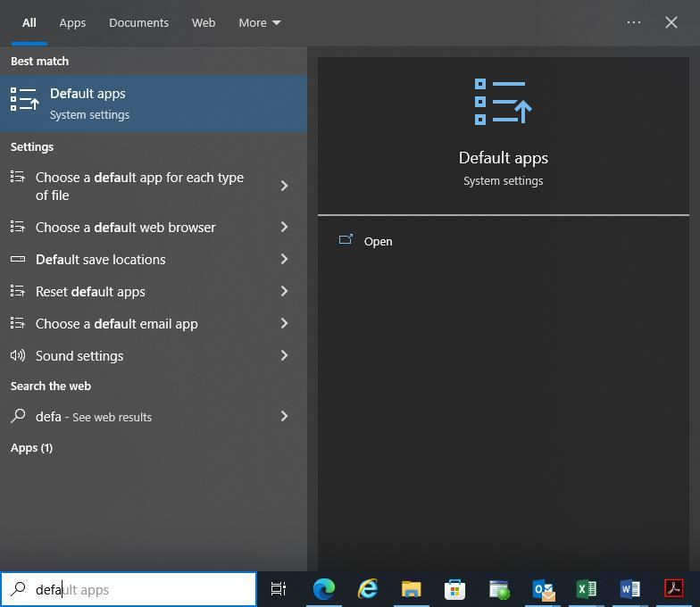700x607 pixels.
Task: Open 'Default save locations' result
Action: pyautogui.click(x=154, y=259)
